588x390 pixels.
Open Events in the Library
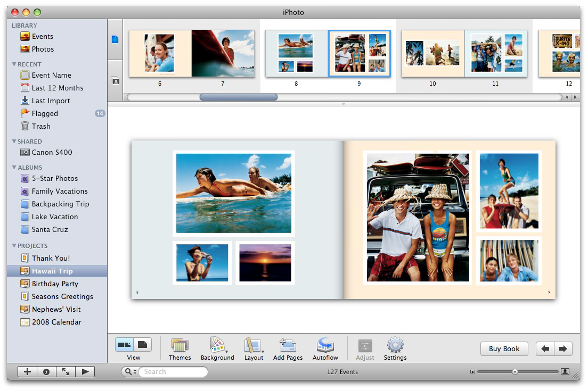[42, 37]
